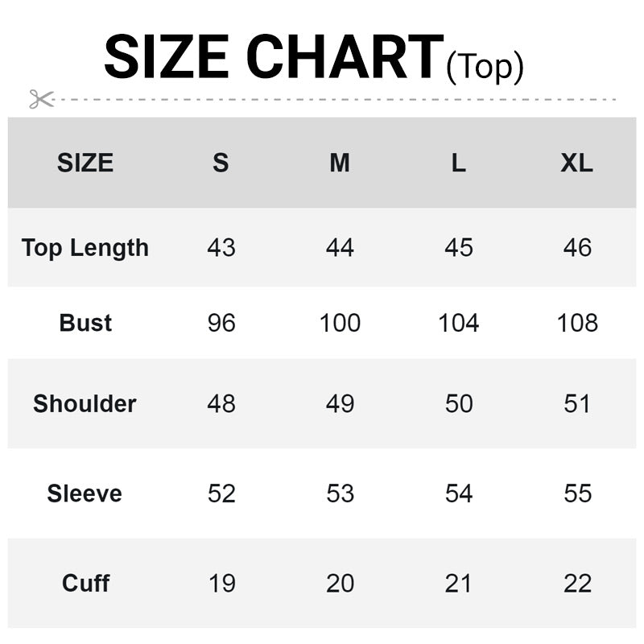Click Top Length value 43 for S
This screenshot has width=644, height=644.
[x=221, y=248]
